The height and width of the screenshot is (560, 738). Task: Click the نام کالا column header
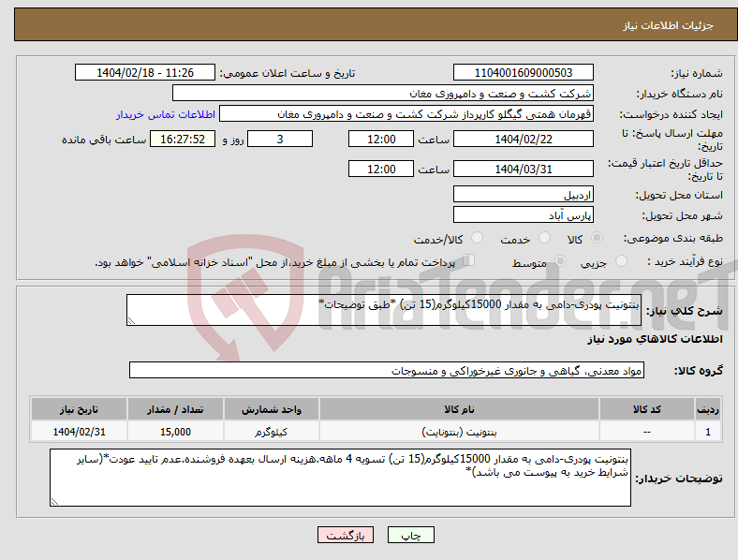459,409
